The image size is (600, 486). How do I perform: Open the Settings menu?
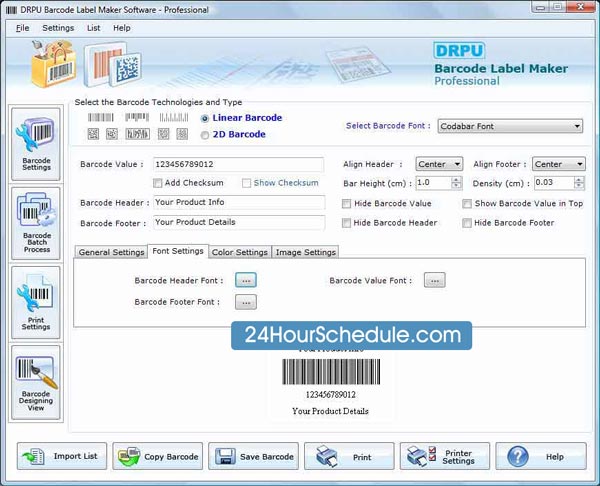click(x=58, y=28)
